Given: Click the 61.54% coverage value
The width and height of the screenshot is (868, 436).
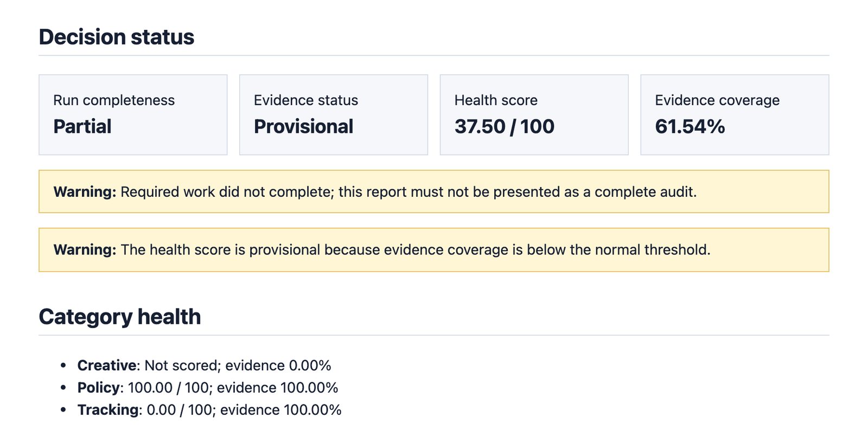Looking at the screenshot, I should click(x=690, y=126).
